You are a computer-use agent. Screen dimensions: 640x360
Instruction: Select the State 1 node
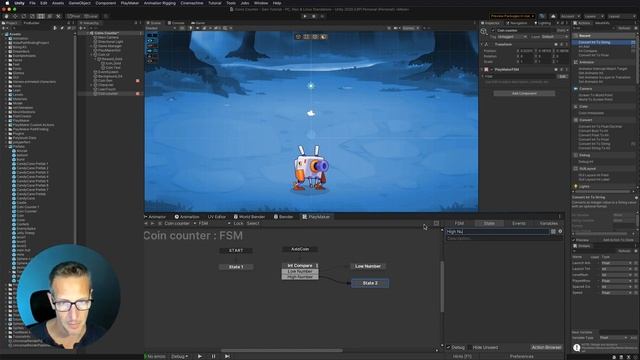(236, 267)
